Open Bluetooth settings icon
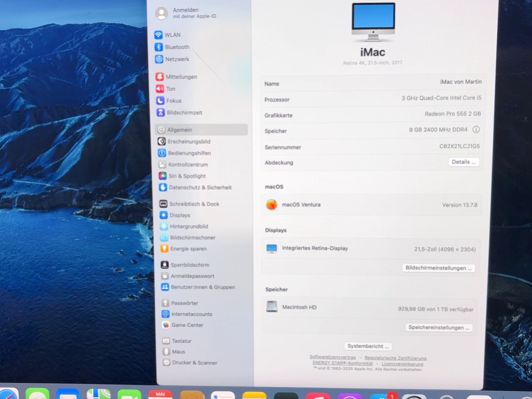 [x=159, y=47]
